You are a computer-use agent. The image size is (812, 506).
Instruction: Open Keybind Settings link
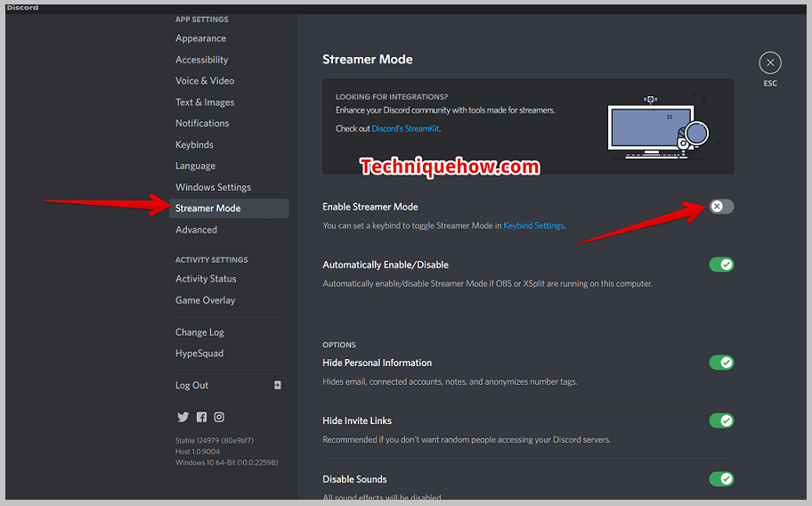533,225
